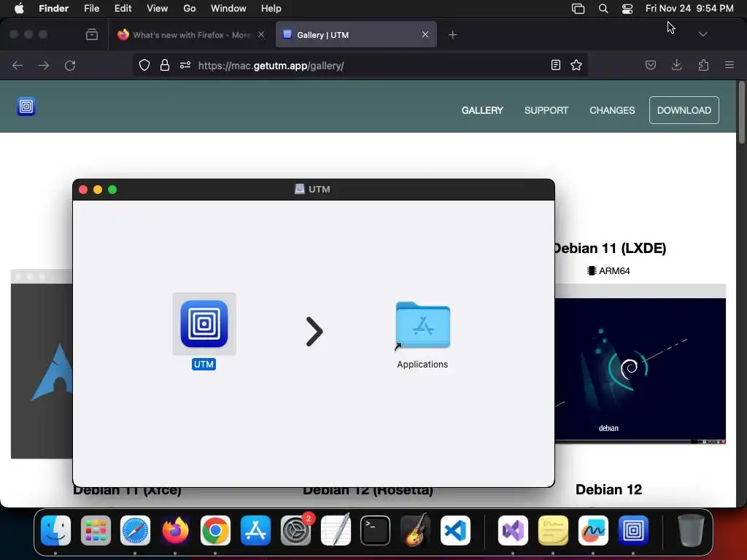Open the CHANGES navigation link
This screenshot has width=747, height=560.
(612, 110)
